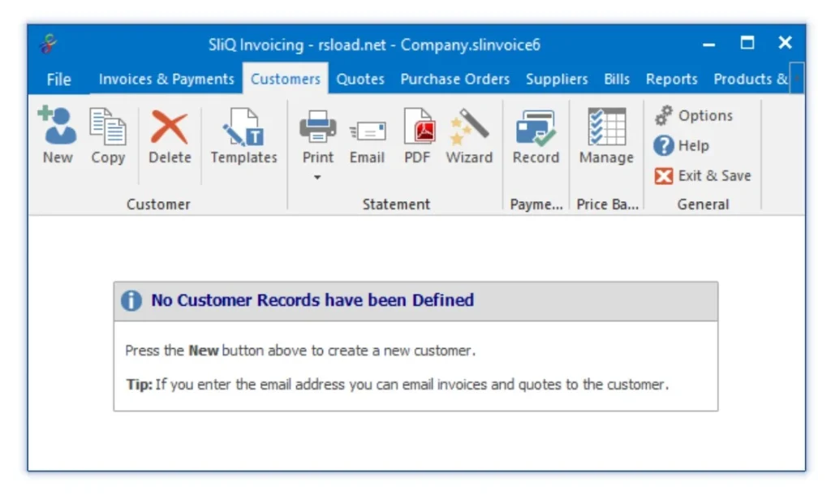Copy the selected customer record
The image size is (831, 504).
pos(107,128)
